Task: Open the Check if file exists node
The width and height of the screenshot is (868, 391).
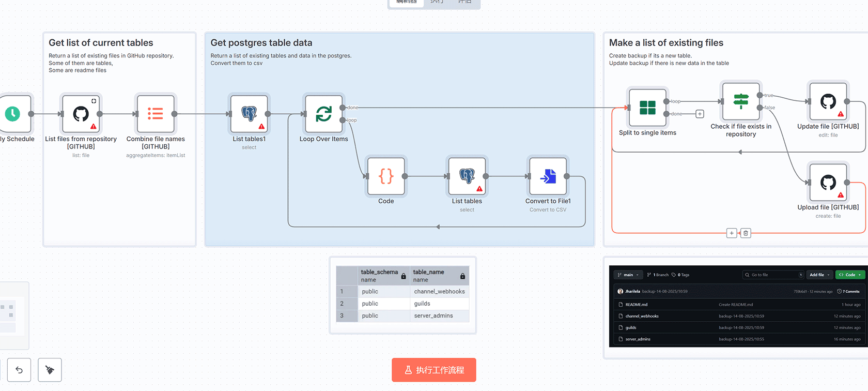Action: click(741, 101)
